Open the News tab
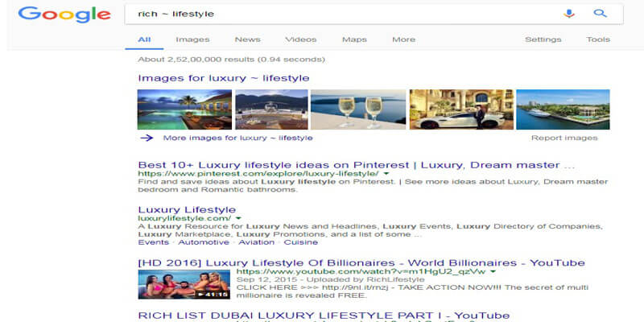This screenshot has height=322, width=644. 247,39
